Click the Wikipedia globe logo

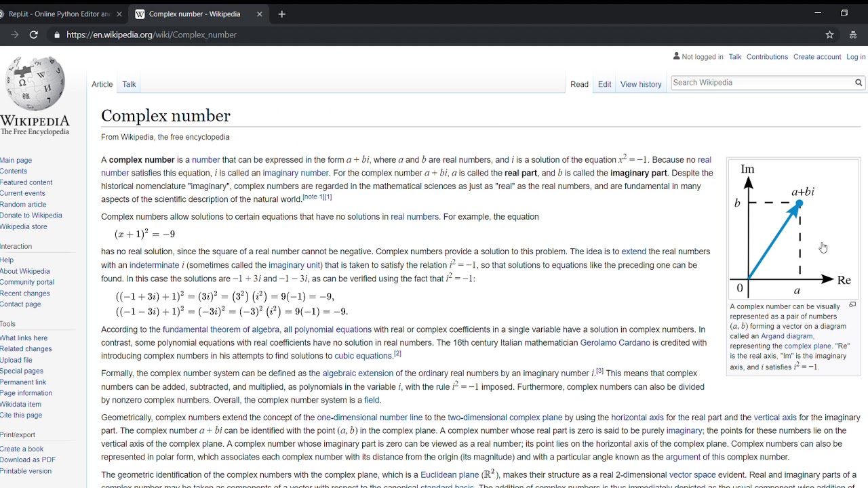[x=35, y=83]
